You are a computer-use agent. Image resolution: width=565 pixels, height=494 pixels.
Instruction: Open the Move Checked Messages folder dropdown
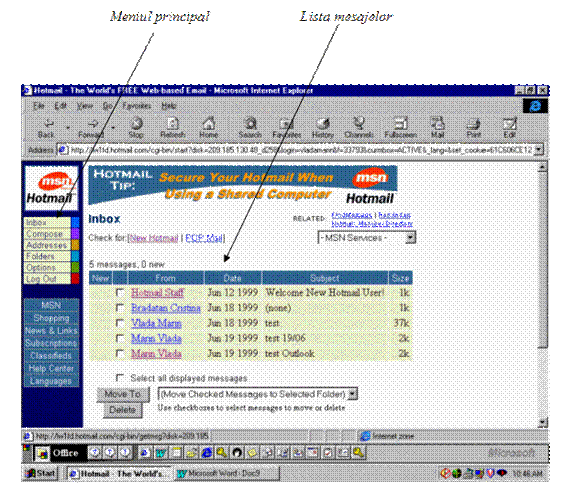(x=353, y=394)
